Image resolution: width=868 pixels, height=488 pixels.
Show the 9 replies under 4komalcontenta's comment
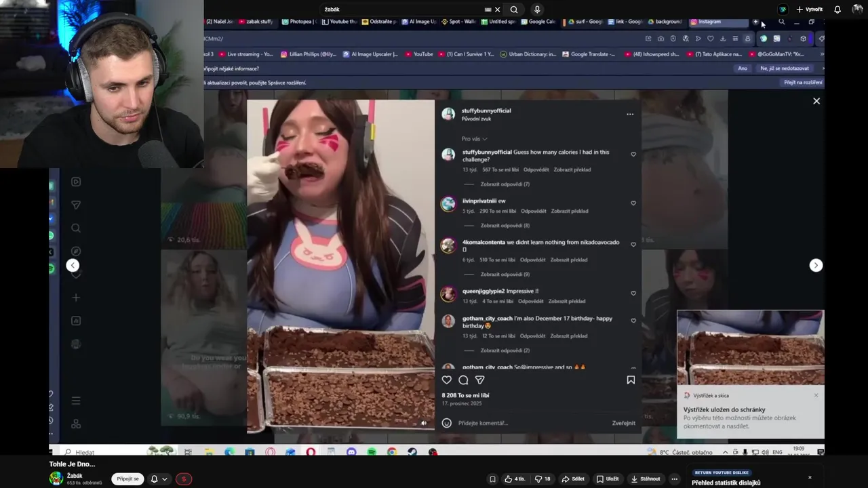505,274
